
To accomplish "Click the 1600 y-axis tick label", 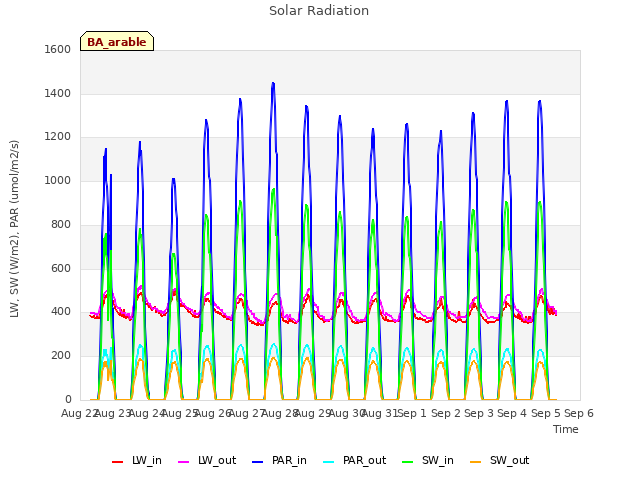I will coord(58,49).
